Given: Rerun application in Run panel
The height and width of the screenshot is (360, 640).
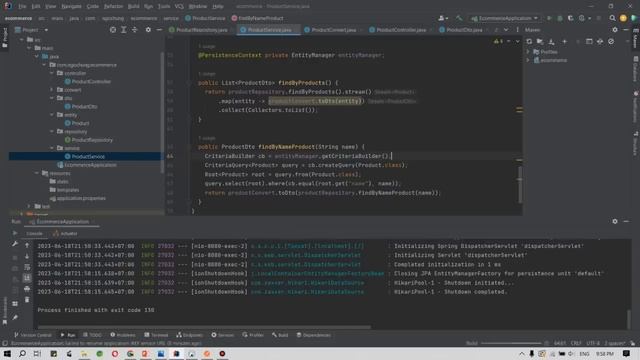Looking at the screenshot, I should pos(15,233).
